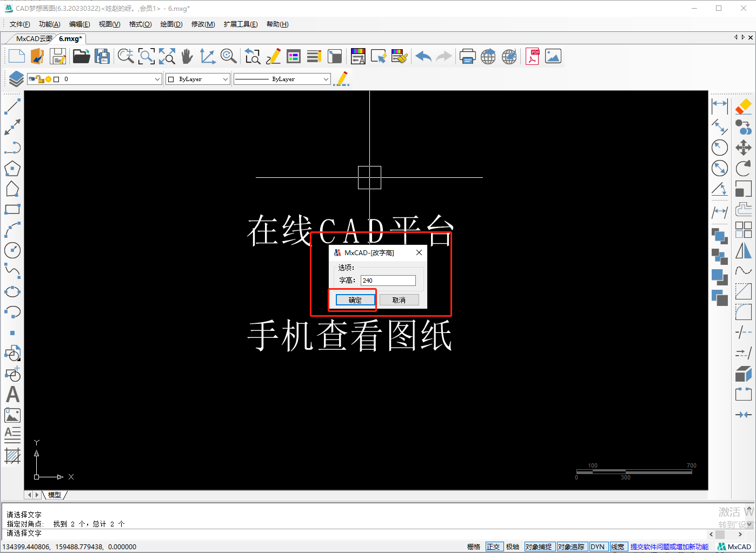Select the Text tool letter A icon
This screenshot has width=756, height=553.
click(12, 394)
